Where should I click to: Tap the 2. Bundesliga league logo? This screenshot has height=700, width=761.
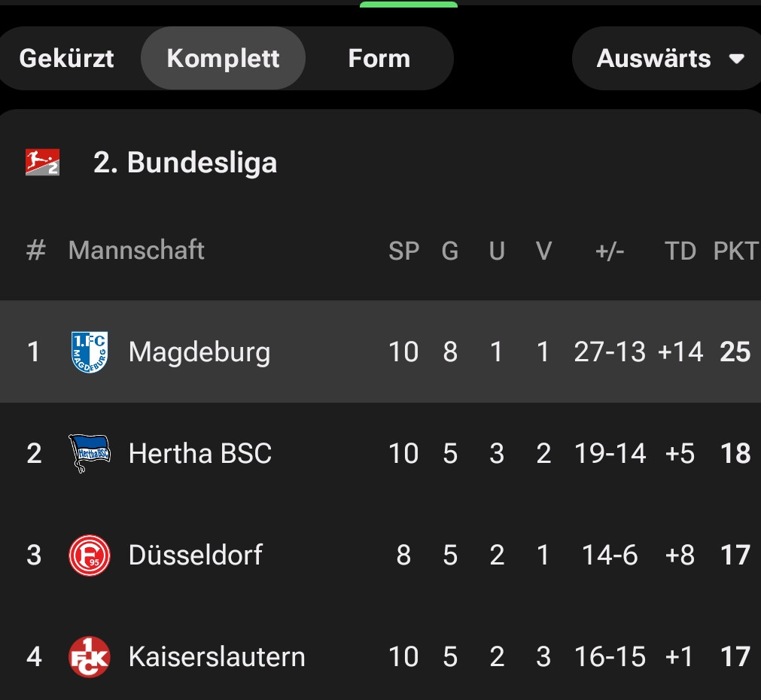click(x=42, y=163)
